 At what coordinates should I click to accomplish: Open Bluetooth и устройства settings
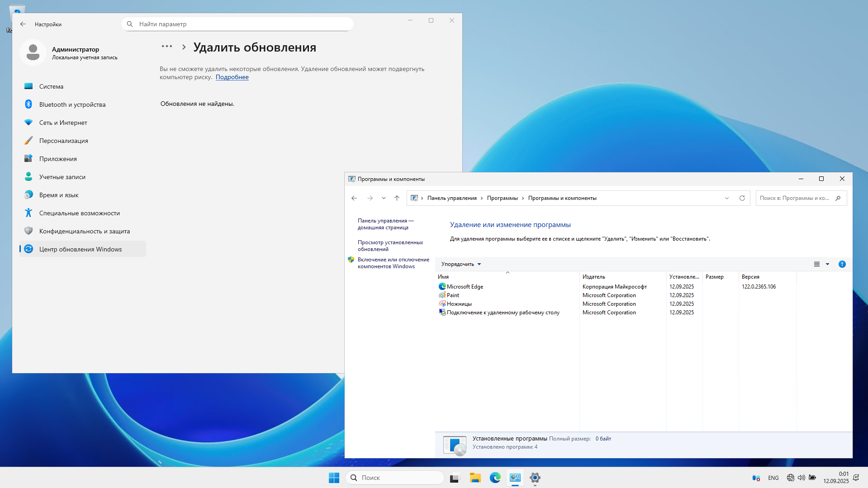(83, 104)
